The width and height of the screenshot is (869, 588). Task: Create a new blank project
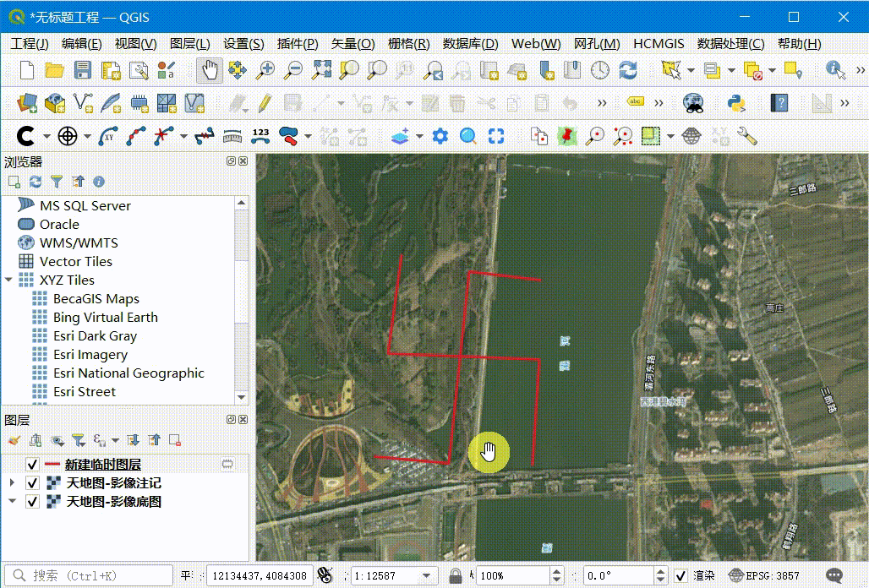[x=26, y=70]
